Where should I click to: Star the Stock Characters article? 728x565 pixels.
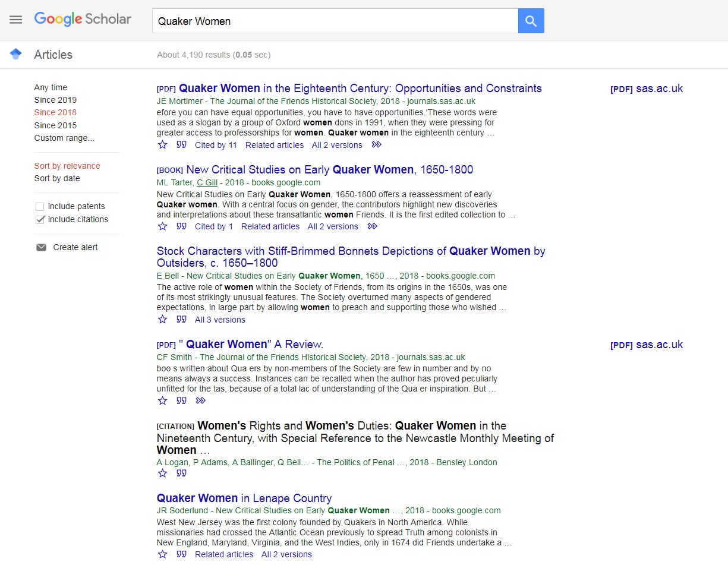(163, 320)
